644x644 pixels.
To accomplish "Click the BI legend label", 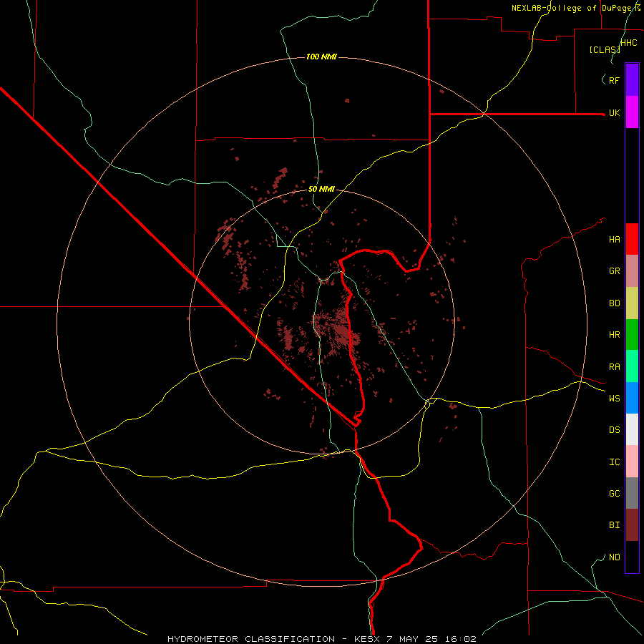I will 614,525.
